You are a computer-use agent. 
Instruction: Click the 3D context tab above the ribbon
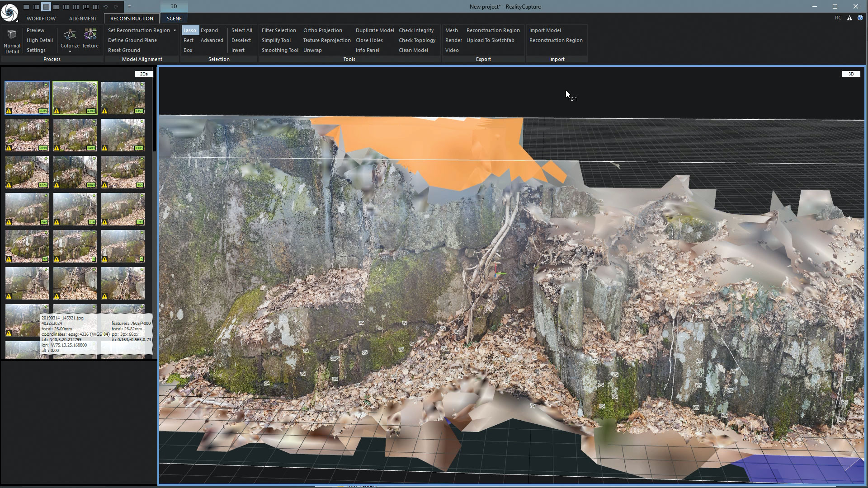click(x=174, y=6)
